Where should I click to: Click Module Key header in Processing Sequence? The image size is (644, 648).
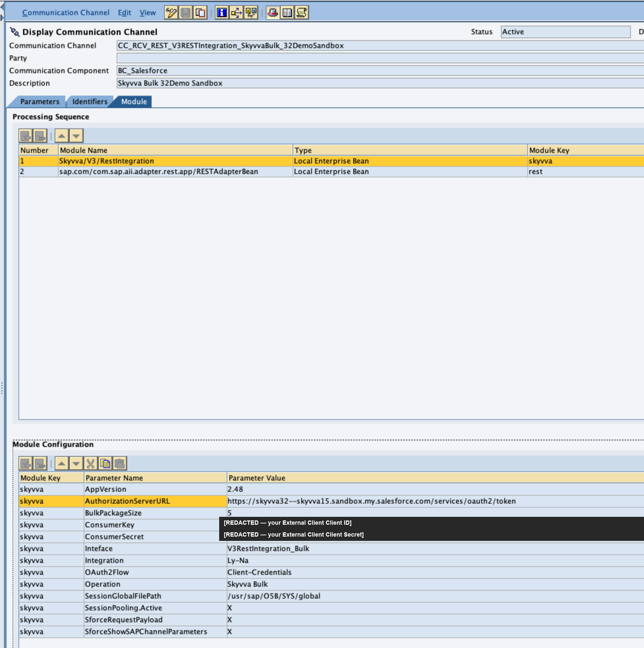point(586,150)
